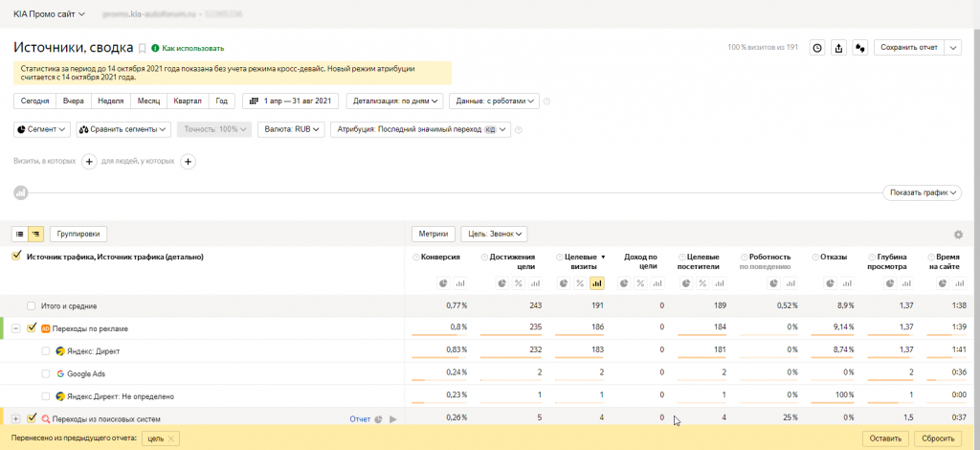Image resolution: width=980 pixels, height=450 pixels.
Task: Collapse the Переходы по рекламе group
Action: coord(16,328)
